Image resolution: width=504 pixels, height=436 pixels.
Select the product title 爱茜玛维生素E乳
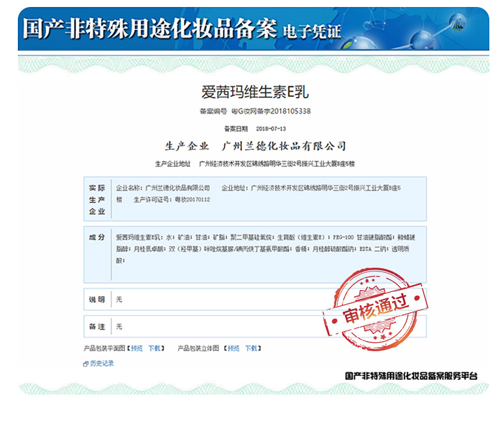coord(255,92)
